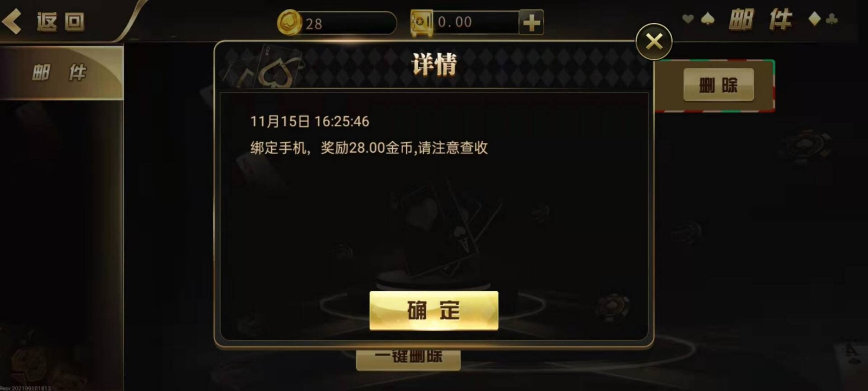Close the 详情 dialog with the X
This screenshot has height=391, width=868.
tap(654, 41)
